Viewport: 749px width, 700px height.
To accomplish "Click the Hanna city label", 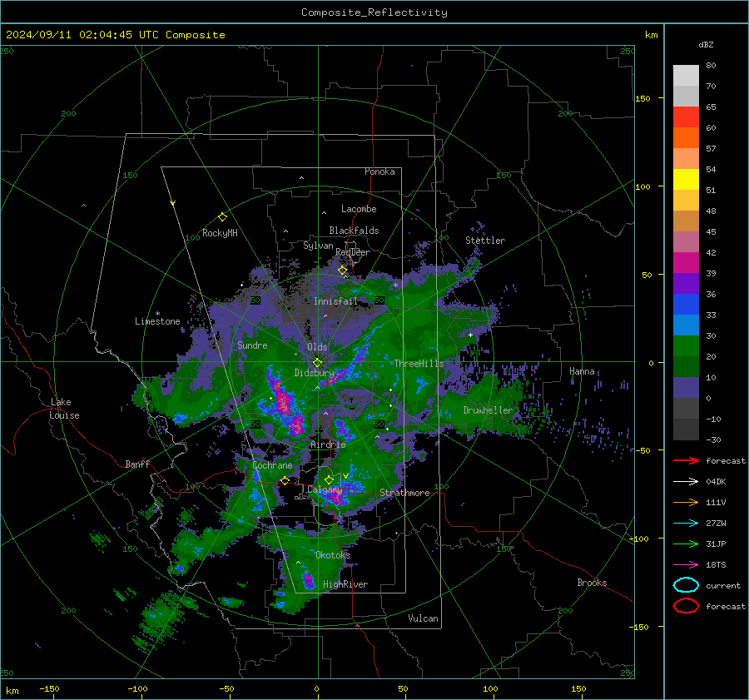I will click(582, 372).
